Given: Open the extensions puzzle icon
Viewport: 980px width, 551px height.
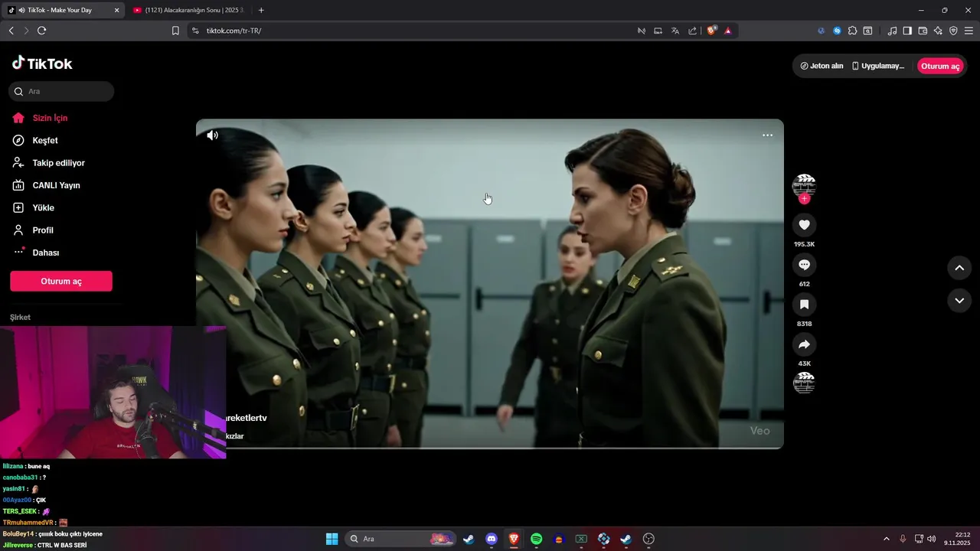Looking at the screenshot, I should coord(852,31).
